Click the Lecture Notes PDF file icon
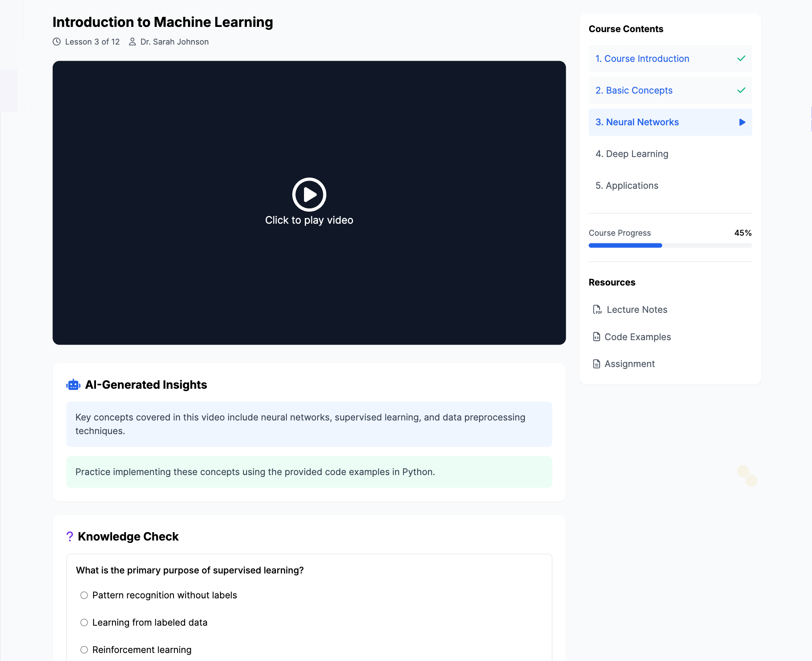The width and height of the screenshot is (812, 661). [597, 310]
